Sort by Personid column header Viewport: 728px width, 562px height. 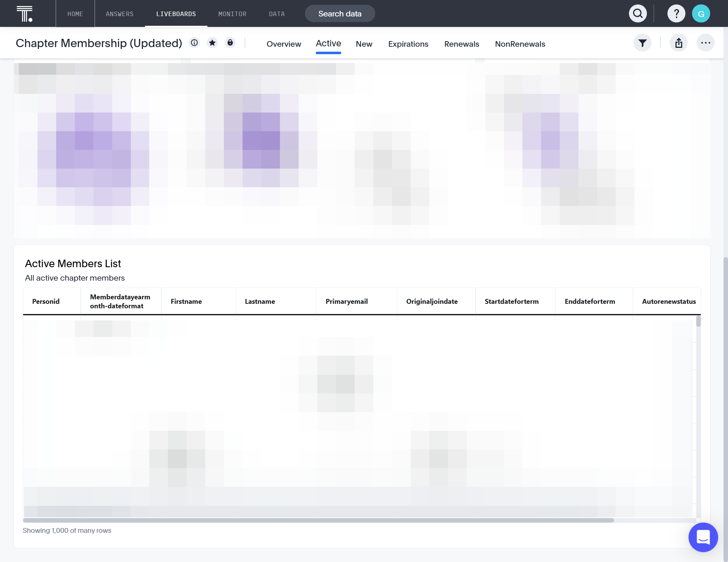[52, 302]
